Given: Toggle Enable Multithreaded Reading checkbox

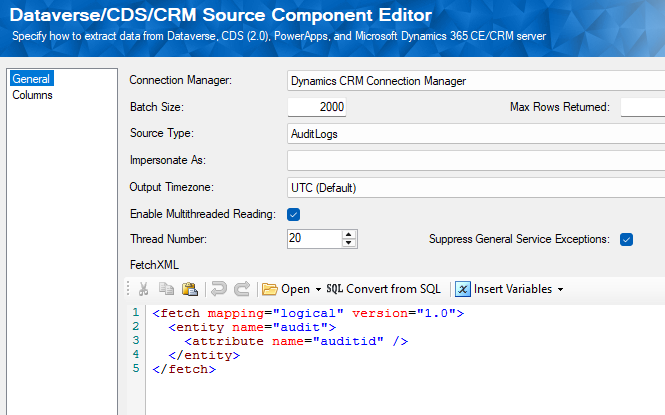Looking at the screenshot, I should tap(293, 214).
